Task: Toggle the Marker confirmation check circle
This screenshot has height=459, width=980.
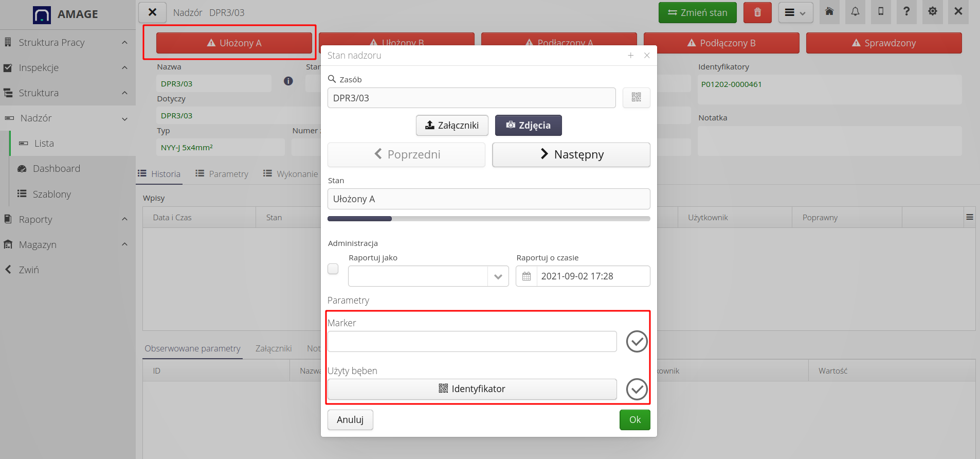Action: coord(637,342)
